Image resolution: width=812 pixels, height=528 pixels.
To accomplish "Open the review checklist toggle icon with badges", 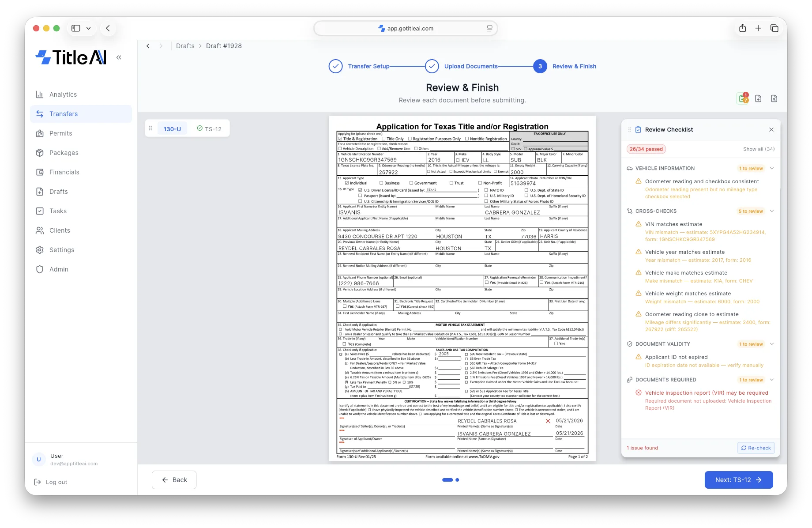I will [x=743, y=98].
